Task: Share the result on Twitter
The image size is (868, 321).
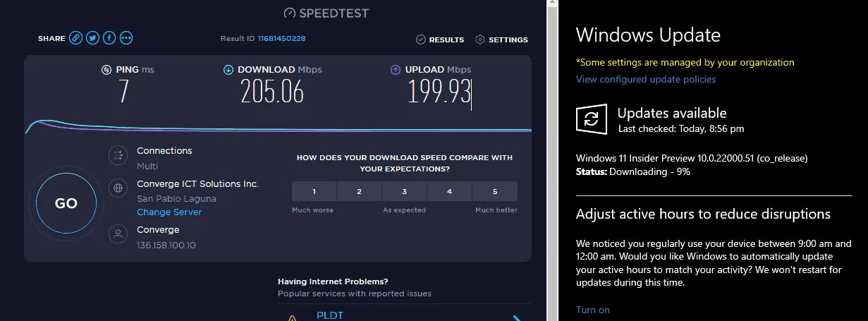Action: [x=92, y=38]
